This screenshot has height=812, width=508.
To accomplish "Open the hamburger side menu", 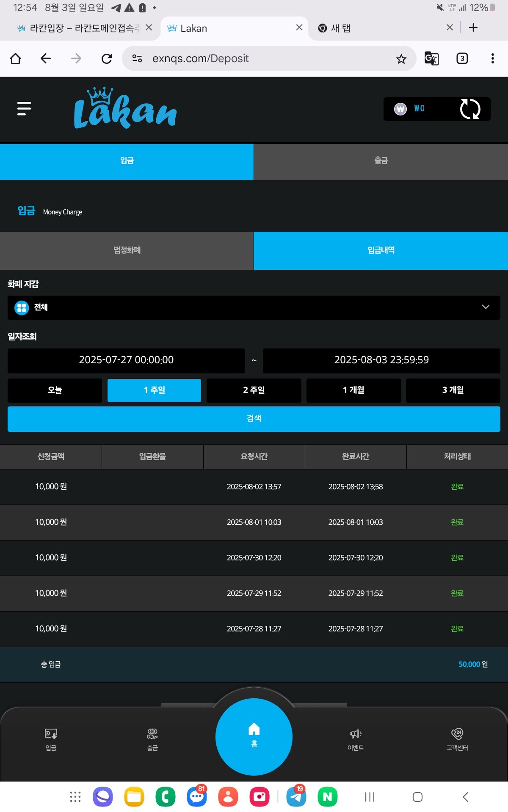I will click(x=24, y=109).
